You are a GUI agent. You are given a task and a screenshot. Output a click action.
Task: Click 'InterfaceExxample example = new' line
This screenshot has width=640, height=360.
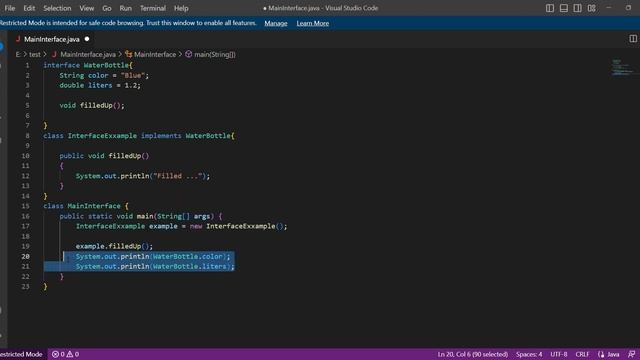(182, 226)
